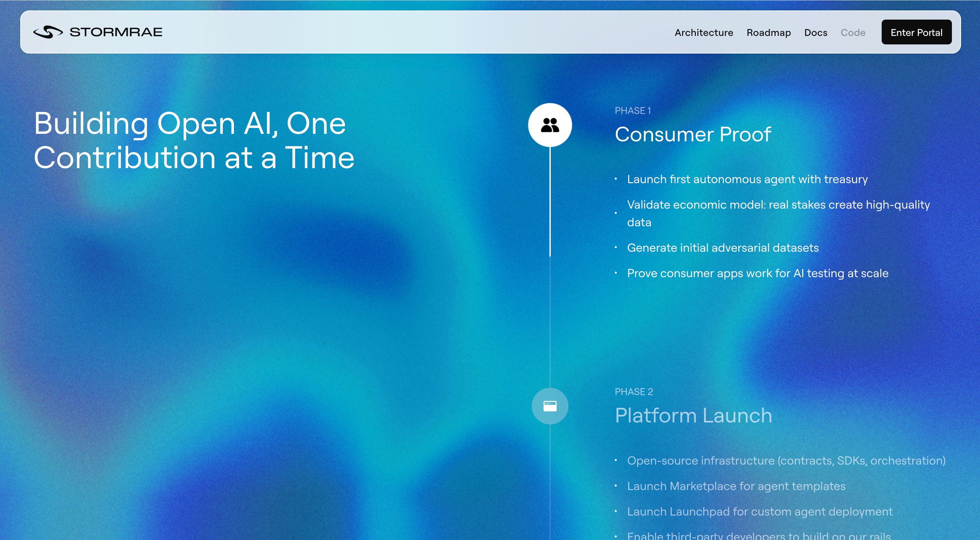Click the Phase 2 window icon circle

[x=550, y=406]
